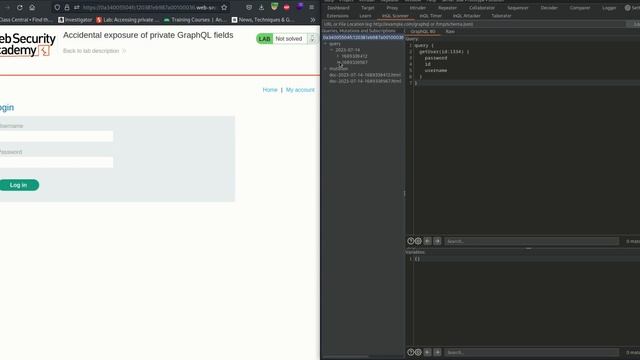This screenshot has height=360, width=640.
Task: Select the lab host entry in the tree
Action: [363, 38]
